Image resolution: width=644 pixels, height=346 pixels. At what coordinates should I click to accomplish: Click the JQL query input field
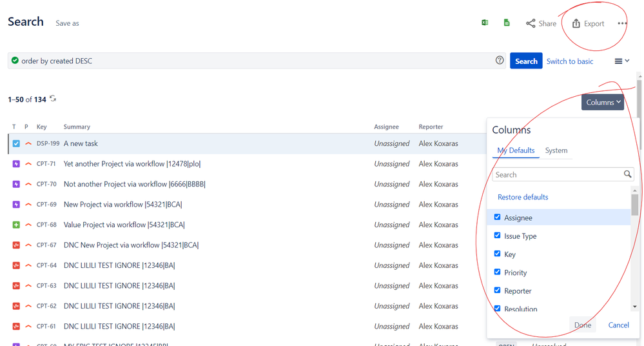[x=257, y=61]
